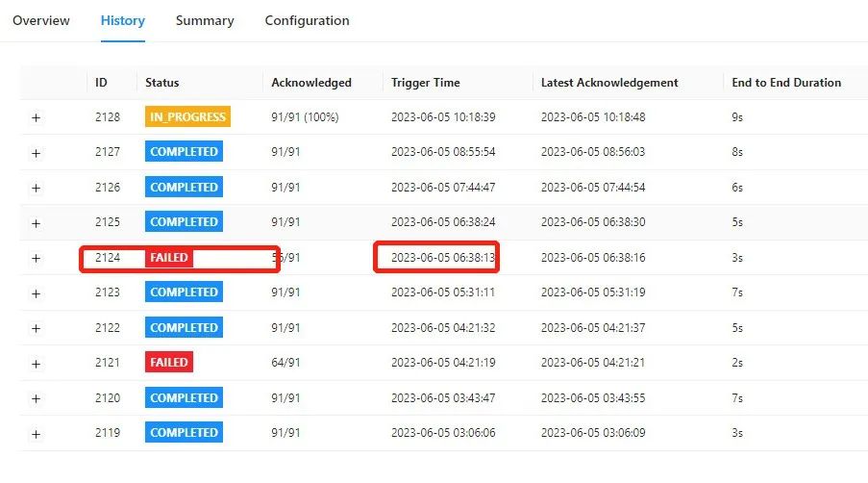Click COMPLETED badge for ID 2120

point(184,397)
